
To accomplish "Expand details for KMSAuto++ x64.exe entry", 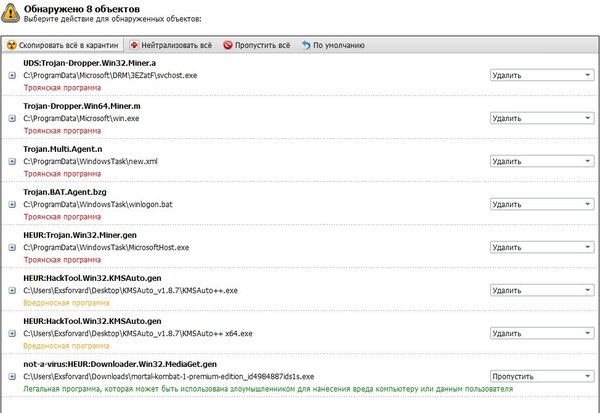I will click(x=12, y=334).
